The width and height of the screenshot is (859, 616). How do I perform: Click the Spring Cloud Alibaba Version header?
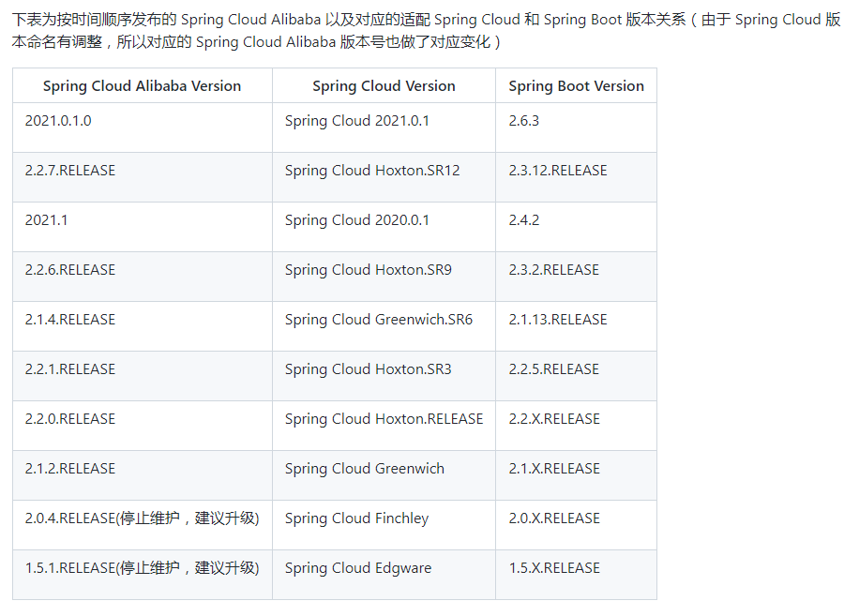point(143,86)
